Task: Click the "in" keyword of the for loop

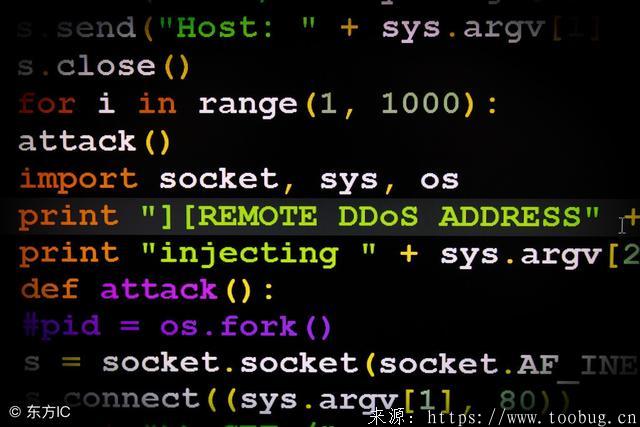Action: [157, 103]
